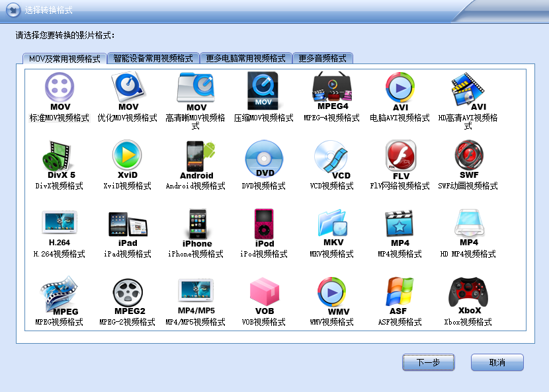Select the MP4 clapperboard icon (MP4视频格式)

pyautogui.click(x=400, y=229)
